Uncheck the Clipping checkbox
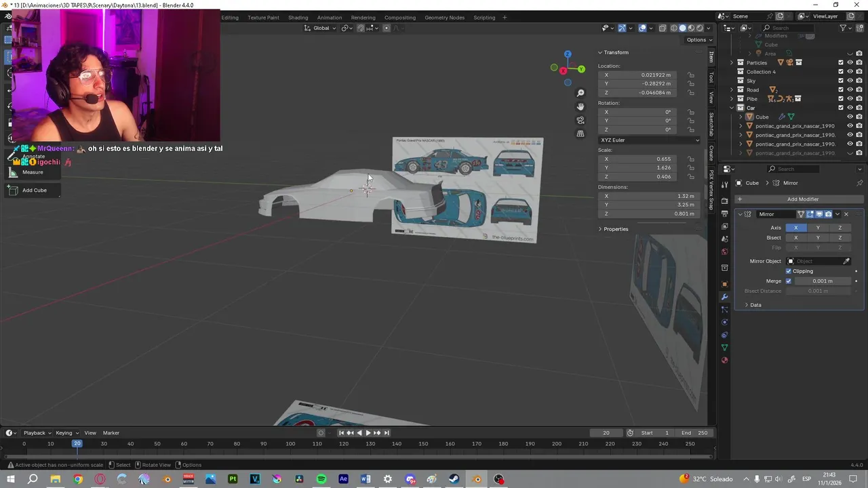 click(x=789, y=271)
